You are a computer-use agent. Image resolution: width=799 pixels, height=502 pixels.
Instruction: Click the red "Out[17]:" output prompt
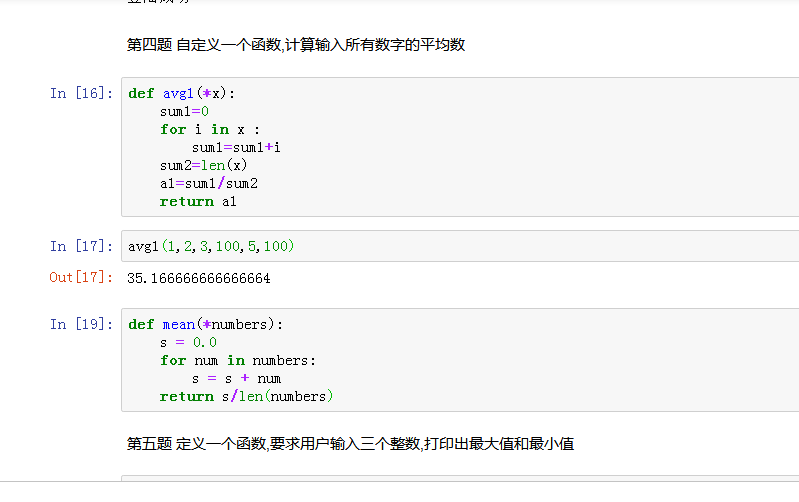81,278
